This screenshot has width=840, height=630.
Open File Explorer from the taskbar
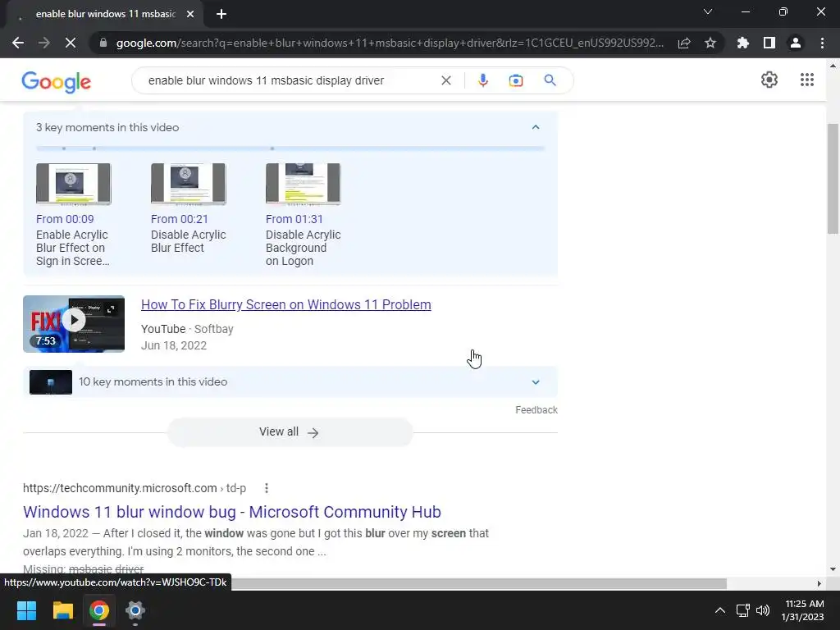point(62,610)
